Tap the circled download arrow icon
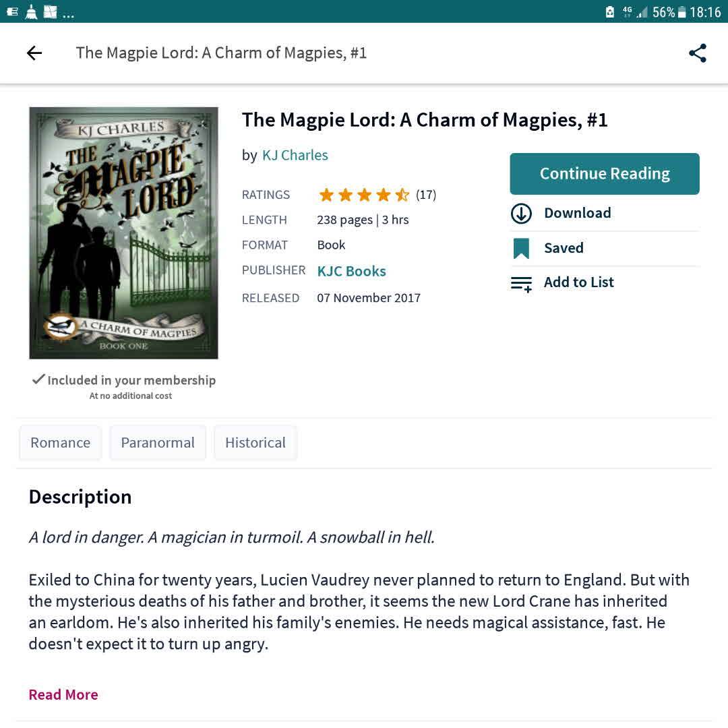Viewport: 728px width, 728px height. 521,214
